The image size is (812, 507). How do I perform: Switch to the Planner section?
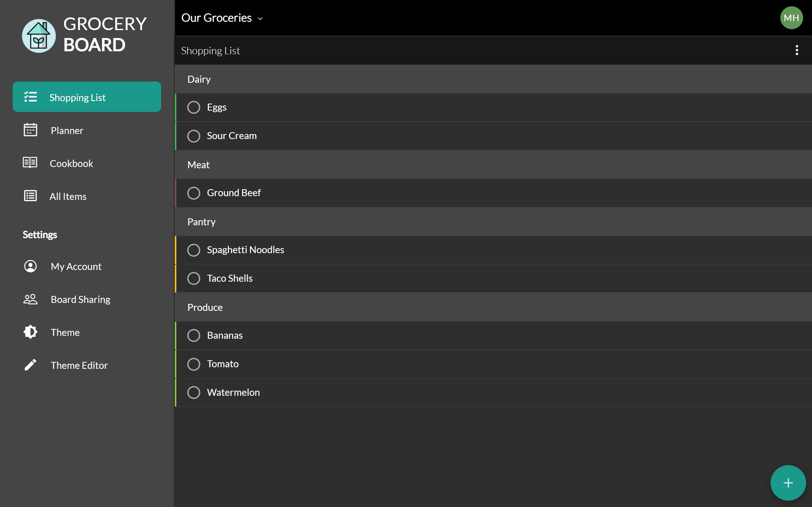67,130
